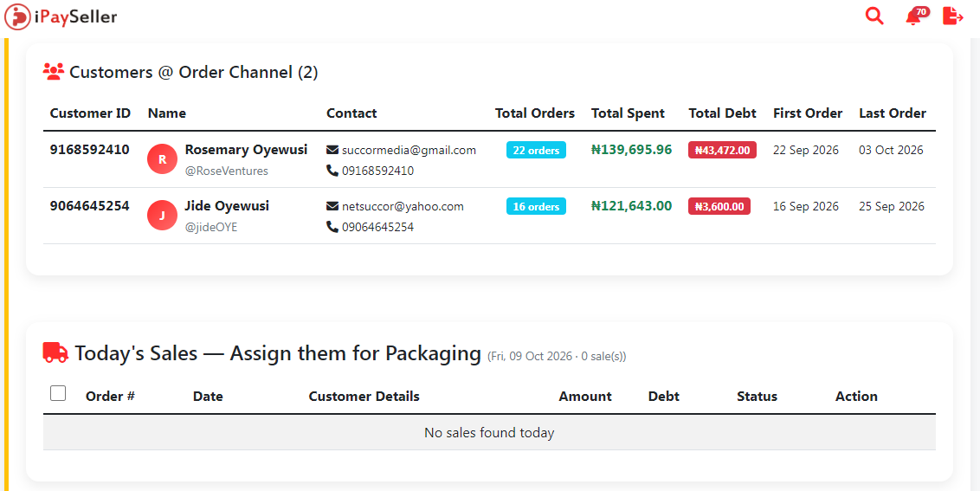Screen dimensions: 980x491
Task: Open the iPaySeller logo home link
Action: tap(61, 17)
